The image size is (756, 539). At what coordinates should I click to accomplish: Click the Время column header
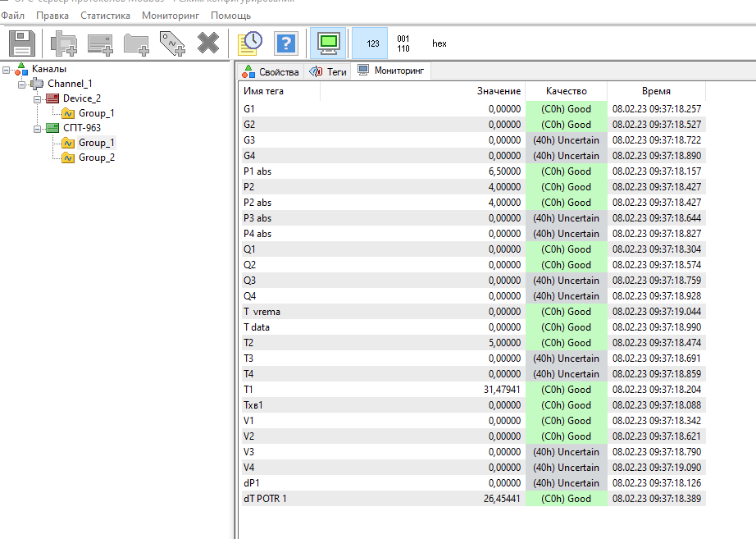tap(656, 91)
